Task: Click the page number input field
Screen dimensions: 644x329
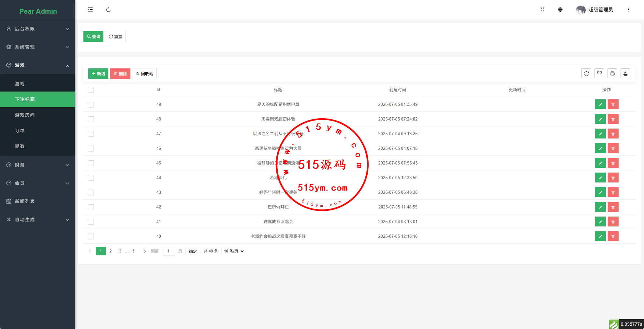Action: (x=168, y=251)
